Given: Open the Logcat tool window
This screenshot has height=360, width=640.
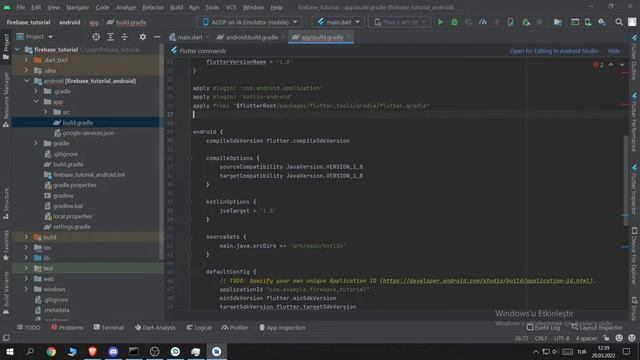Looking at the screenshot, I should [199, 327].
